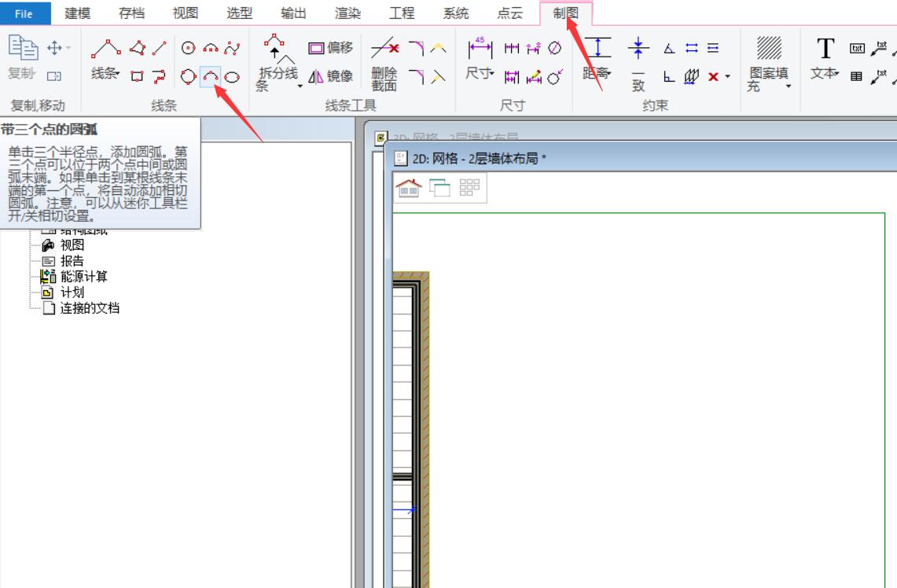This screenshot has height=588, width=897.
Task: Click the Split line (拆分线条) tool
Action: [278, 62]
